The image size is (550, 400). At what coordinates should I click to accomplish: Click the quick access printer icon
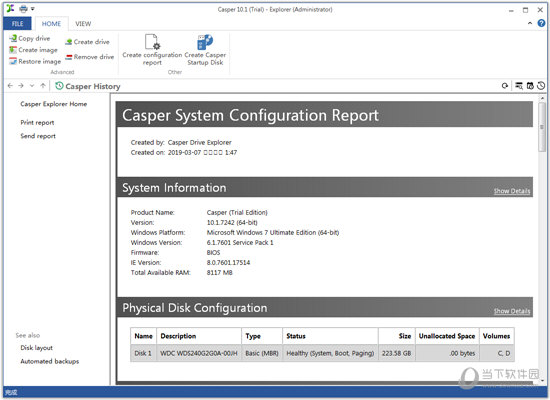click(x=23, y=9)
